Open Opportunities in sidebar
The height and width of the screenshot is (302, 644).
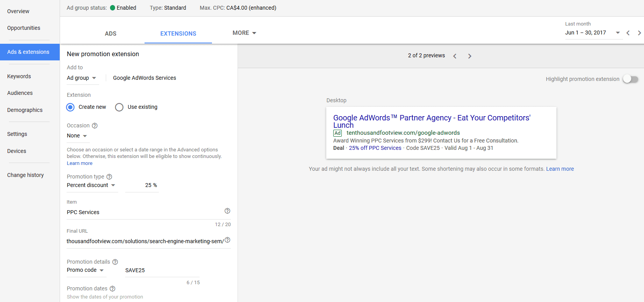(x=24, y=28)
